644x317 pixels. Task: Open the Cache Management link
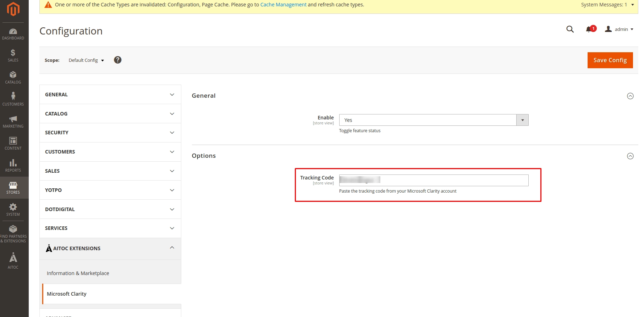coord(283,5)
